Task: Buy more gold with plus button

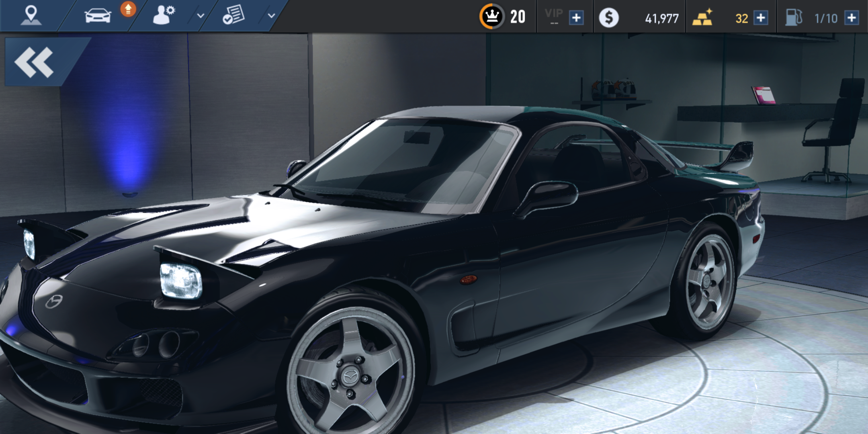Action: pyautogui.click(x=761, y=18)
